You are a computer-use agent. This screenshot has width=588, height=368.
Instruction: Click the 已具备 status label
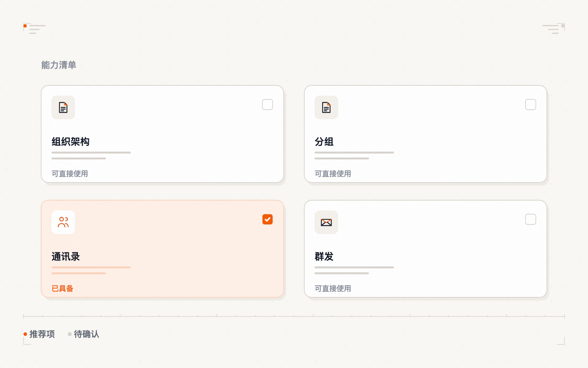pos(62,289)
